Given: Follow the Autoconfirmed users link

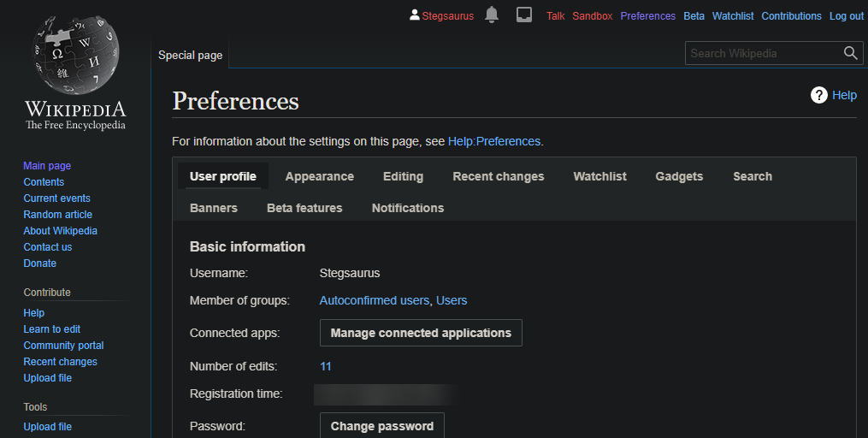Looking at the screenshot, I should (374, 300).
